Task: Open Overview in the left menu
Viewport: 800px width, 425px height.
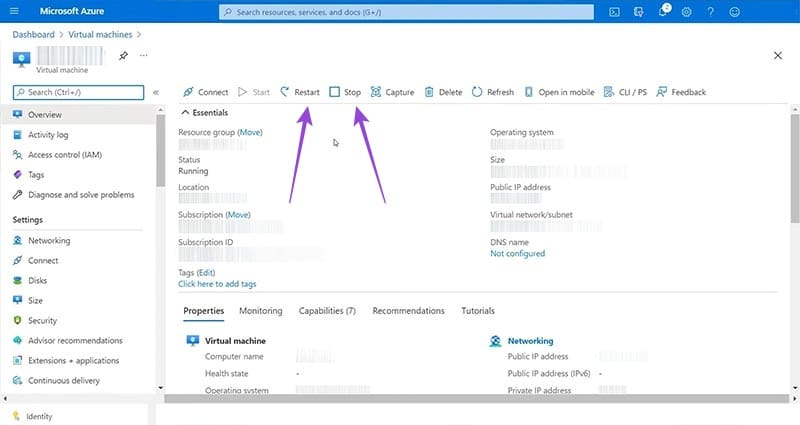Action: 78,115
